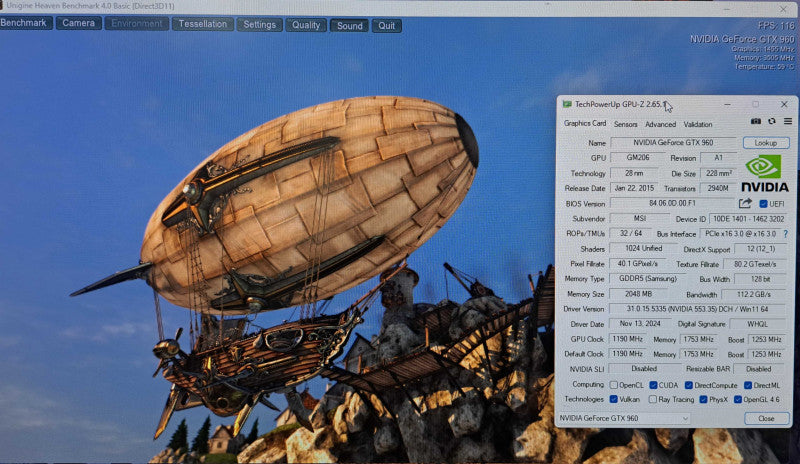Image resolution: width=800 pixels, height=464 pixels.
Task: Click the NVIDIA logo in GPU-Z
Action: (764, 174)
